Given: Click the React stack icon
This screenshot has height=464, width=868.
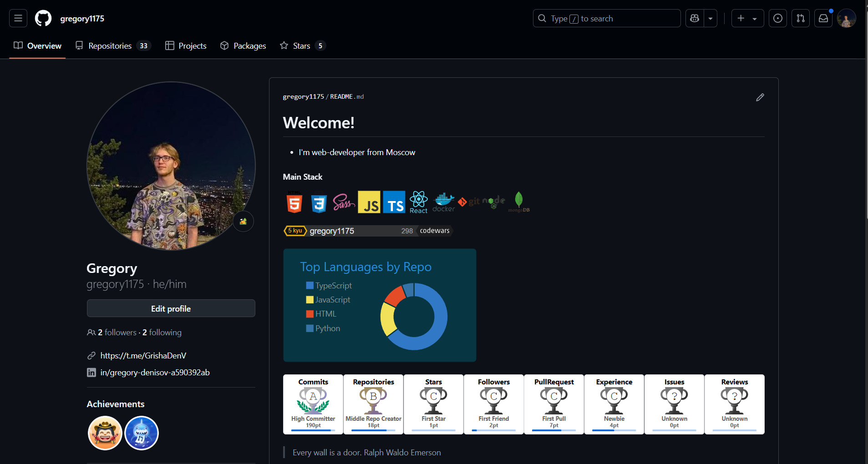Looking at the screenshot, I should (419, 202).
